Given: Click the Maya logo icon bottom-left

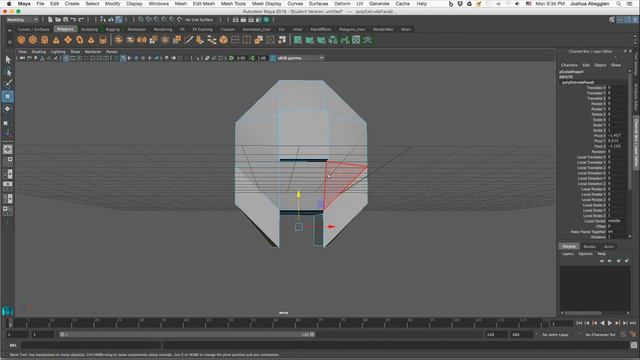Looking at the screenshot, I should click(x=7, y=311).
